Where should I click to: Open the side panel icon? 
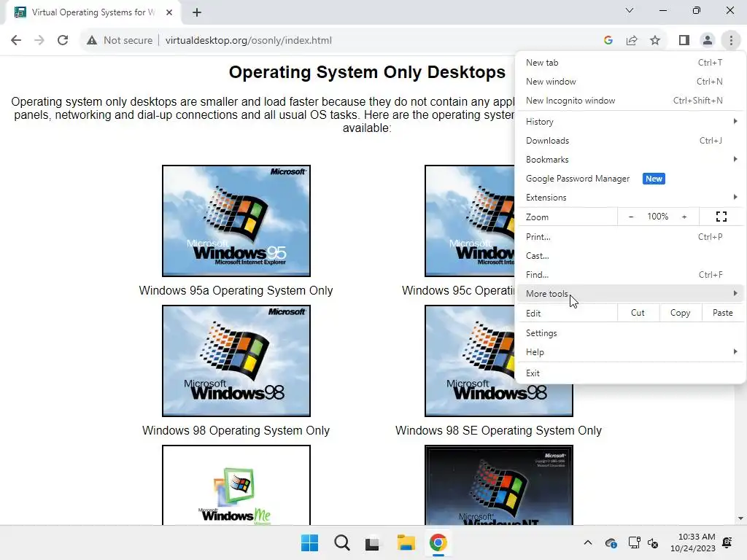pyautogui.click(x=684, y=40)
